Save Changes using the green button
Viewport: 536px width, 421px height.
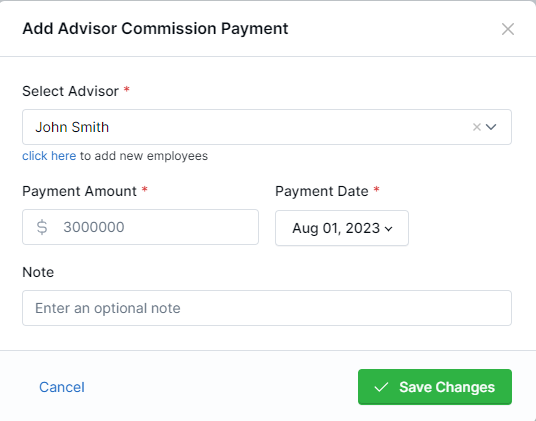click(435, 387)
